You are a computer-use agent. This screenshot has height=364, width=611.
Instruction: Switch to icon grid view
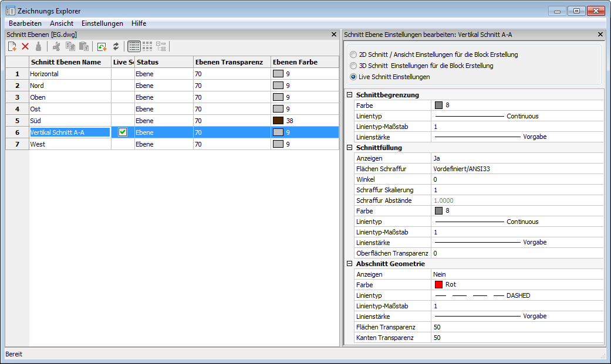(x=147, y=47)
